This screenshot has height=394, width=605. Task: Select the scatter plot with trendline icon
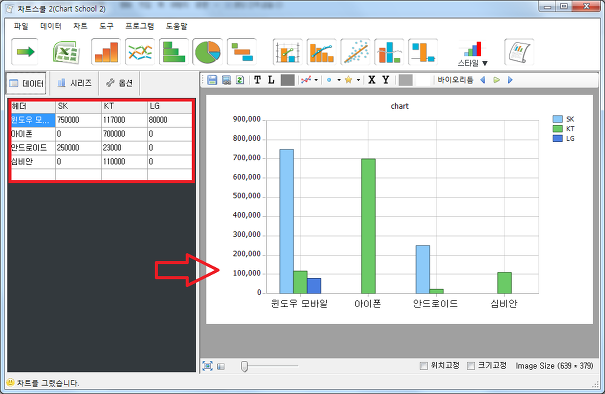tap(356, 52)
